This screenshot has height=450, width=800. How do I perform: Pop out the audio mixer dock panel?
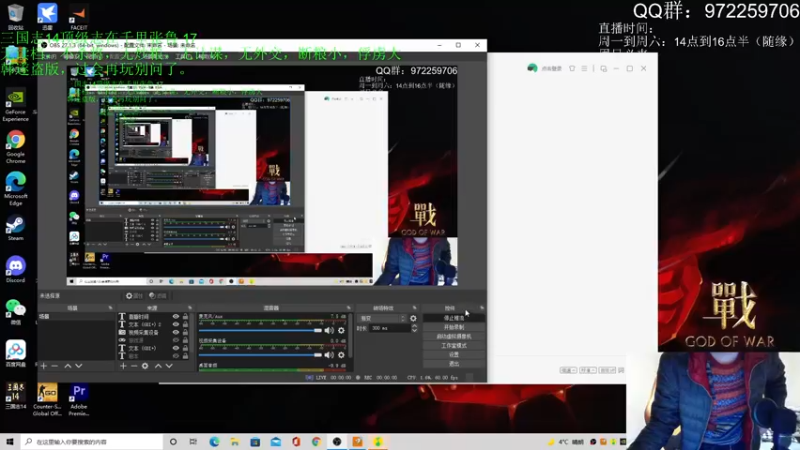pyautogui.click(x=349, y=308)
